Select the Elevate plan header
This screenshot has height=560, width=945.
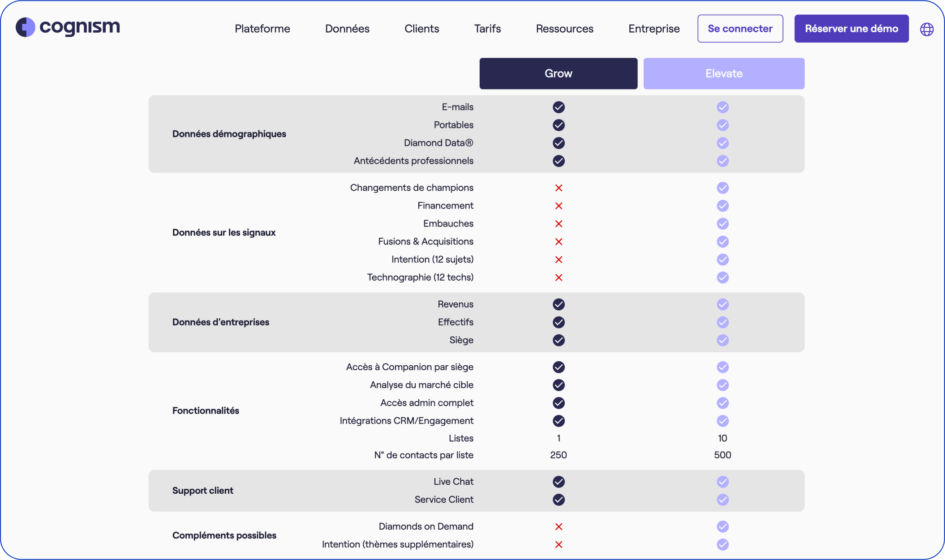coord(724,73)
